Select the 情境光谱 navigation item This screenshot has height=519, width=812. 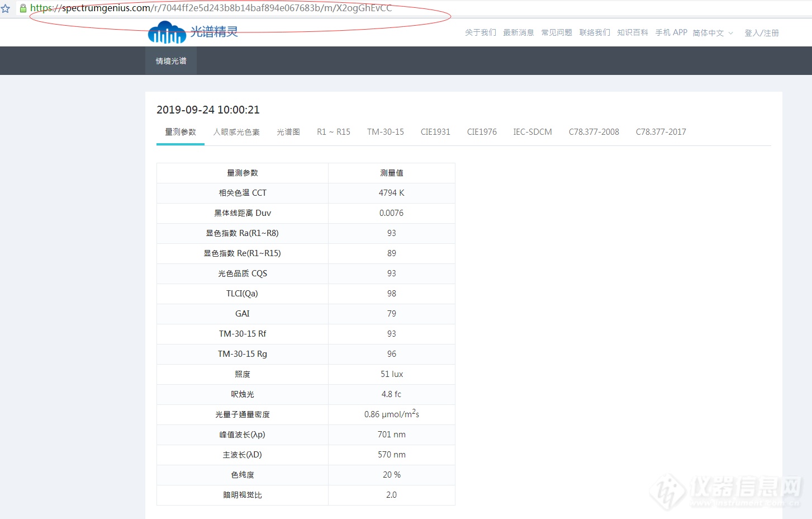pyautogui.click(x=171, y=61)
